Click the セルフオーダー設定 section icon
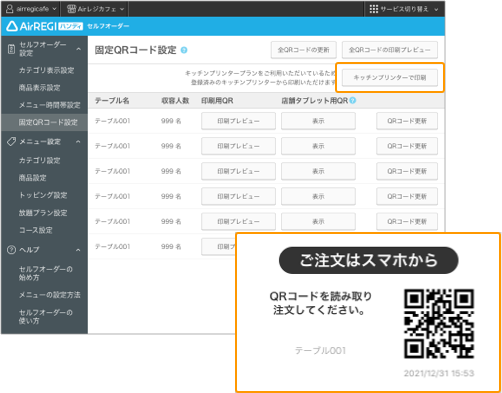Viewport: 502px width, 393px height. (11, 49)
